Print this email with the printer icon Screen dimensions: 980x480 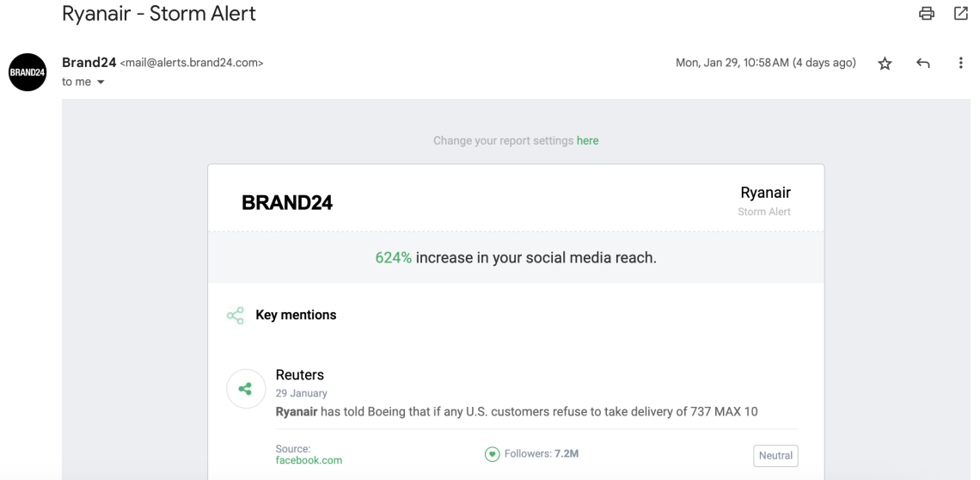[x=926, y=13]
